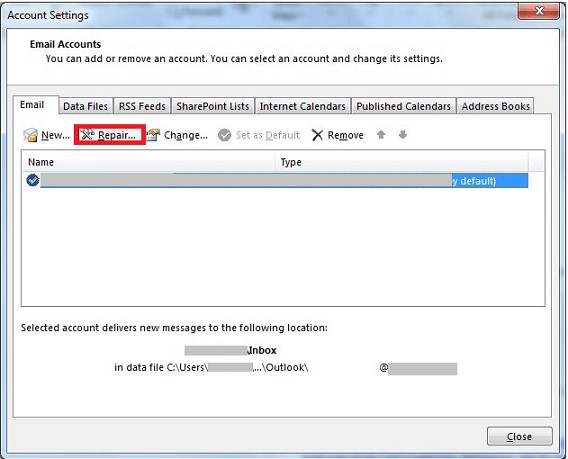Move account down with the down arrow

pos(402,135)
